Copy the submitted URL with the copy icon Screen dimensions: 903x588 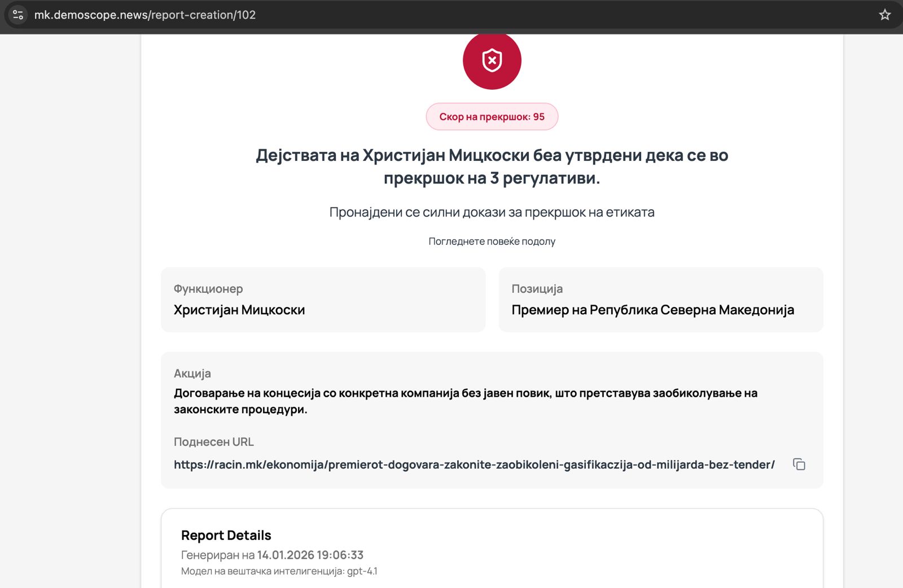[x=799, y=464]
